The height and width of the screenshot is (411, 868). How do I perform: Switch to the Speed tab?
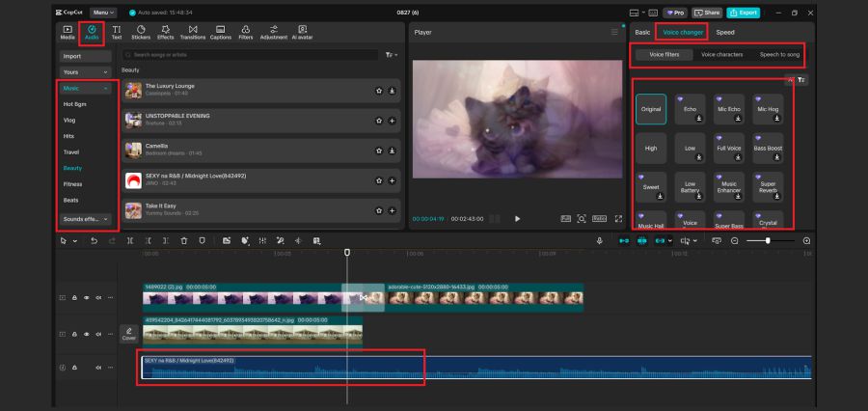724,33
